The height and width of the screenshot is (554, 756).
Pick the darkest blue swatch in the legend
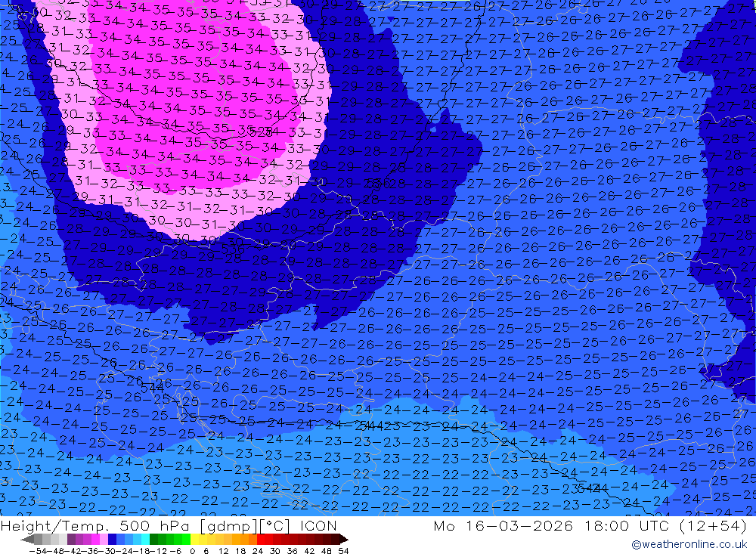(x=113, y=539)
